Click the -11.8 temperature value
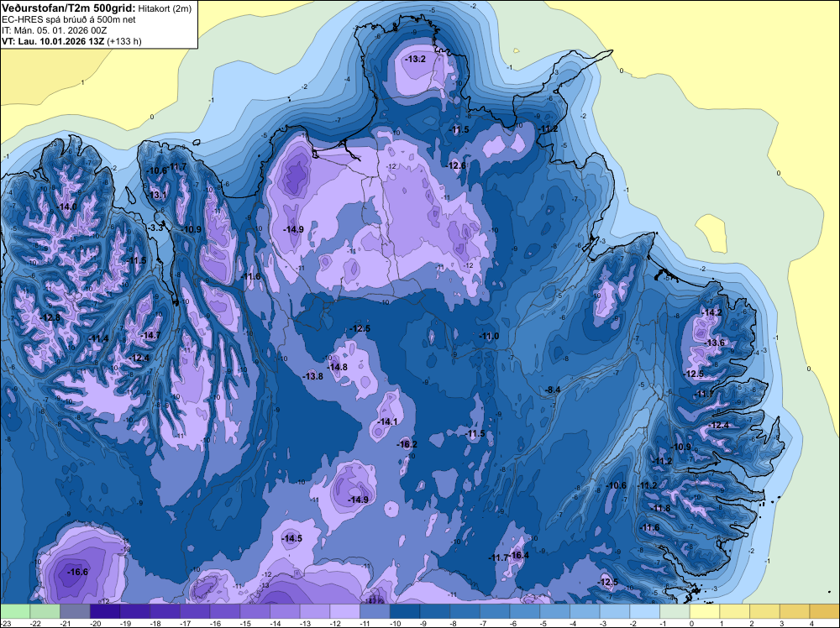This screenshot has width=840, height=628. [660, 508]
